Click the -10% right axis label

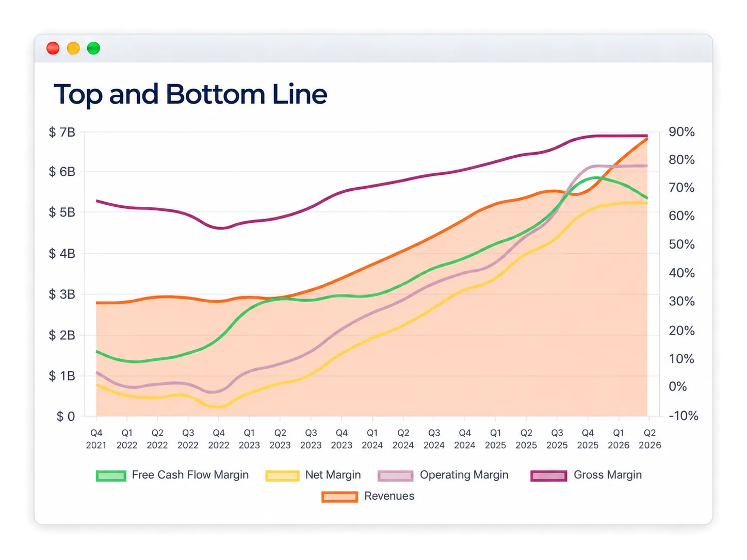[684, 416]
